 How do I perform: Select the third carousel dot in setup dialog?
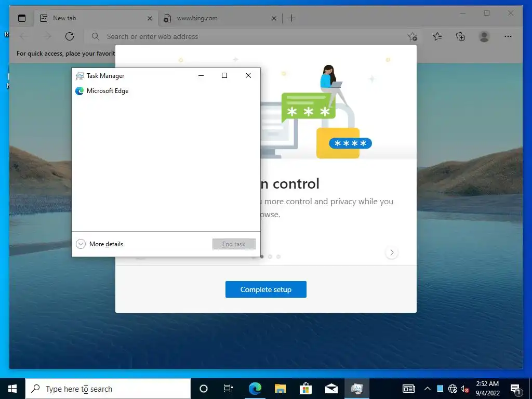click(x=270, y=257)
